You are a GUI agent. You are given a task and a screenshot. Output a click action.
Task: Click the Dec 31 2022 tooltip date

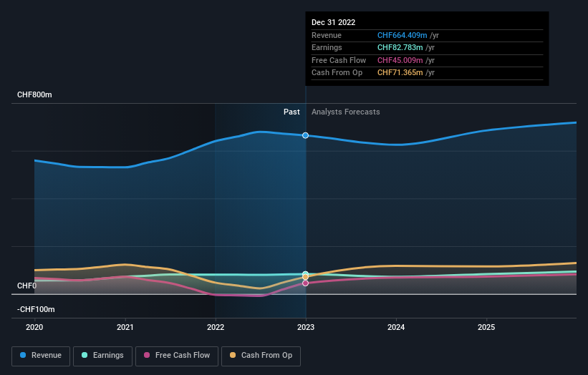(x=333, y=22)
